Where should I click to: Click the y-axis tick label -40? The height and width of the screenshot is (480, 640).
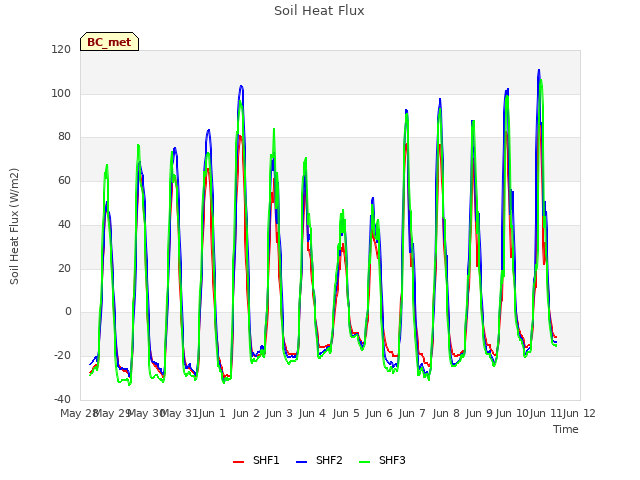coord(62,399)
